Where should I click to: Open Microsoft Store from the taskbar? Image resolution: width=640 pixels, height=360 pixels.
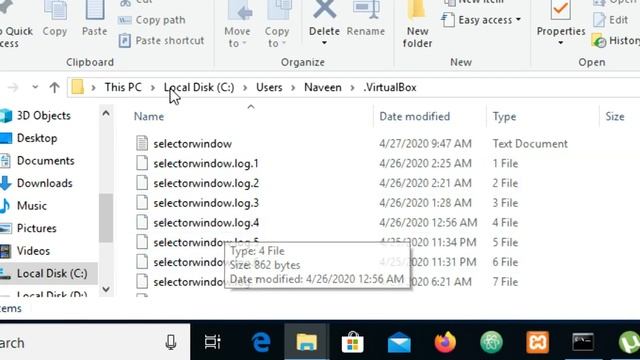353,342
